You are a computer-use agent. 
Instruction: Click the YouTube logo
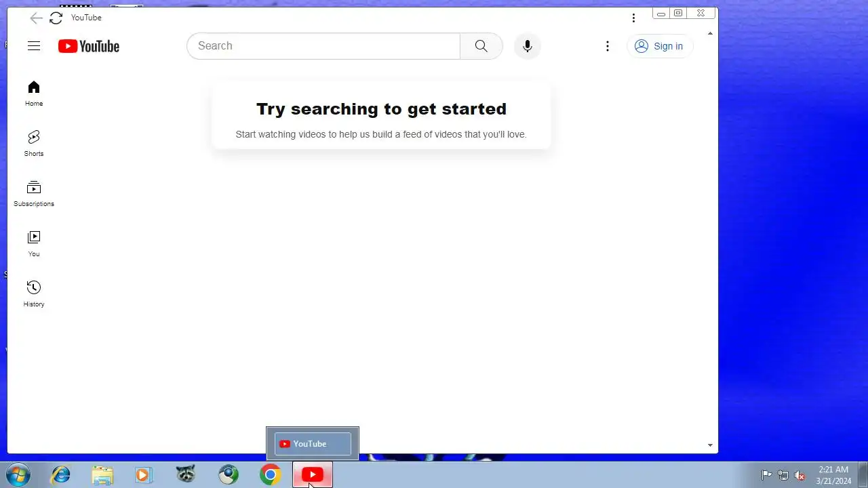(x=89, y=46)
